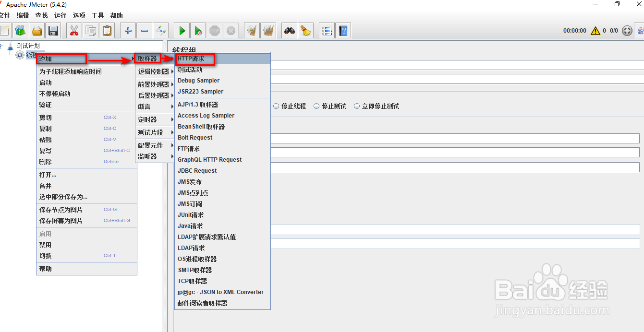
Task: Save the test plan with floppy icon
Action: [x=53, y=31]
